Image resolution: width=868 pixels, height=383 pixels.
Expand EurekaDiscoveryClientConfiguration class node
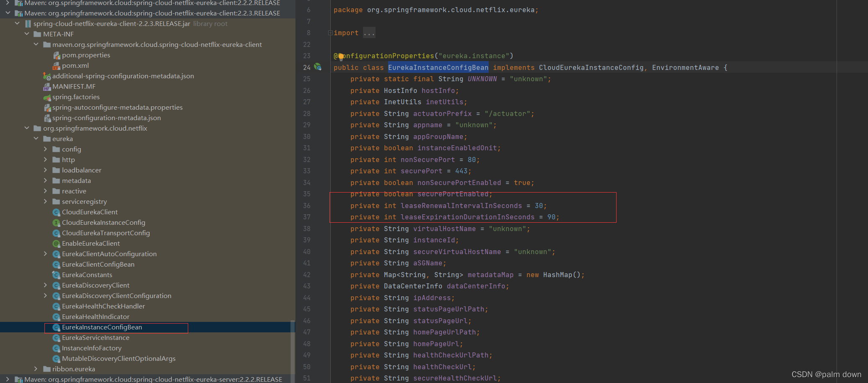pyautogui.click(x=45, y=296)
